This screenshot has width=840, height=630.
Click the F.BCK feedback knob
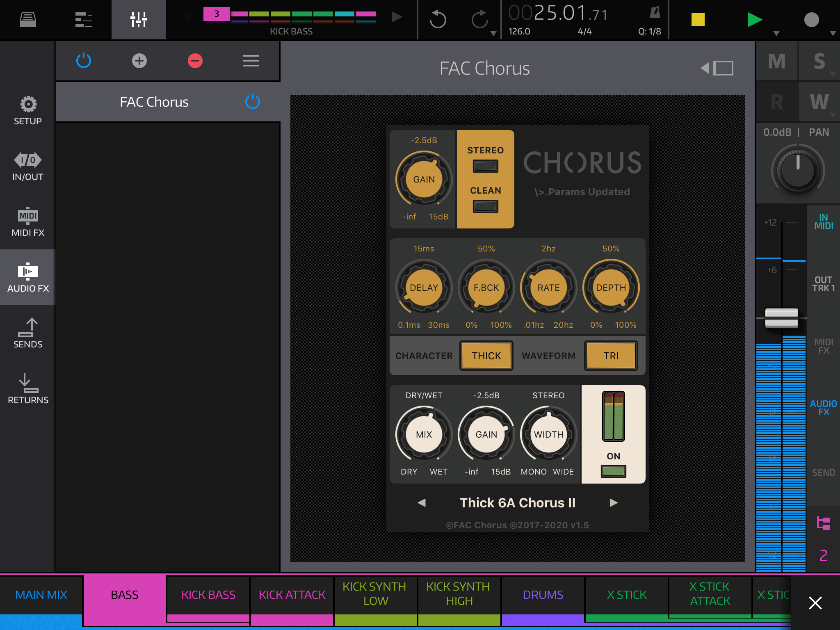(x=486, y=288)
